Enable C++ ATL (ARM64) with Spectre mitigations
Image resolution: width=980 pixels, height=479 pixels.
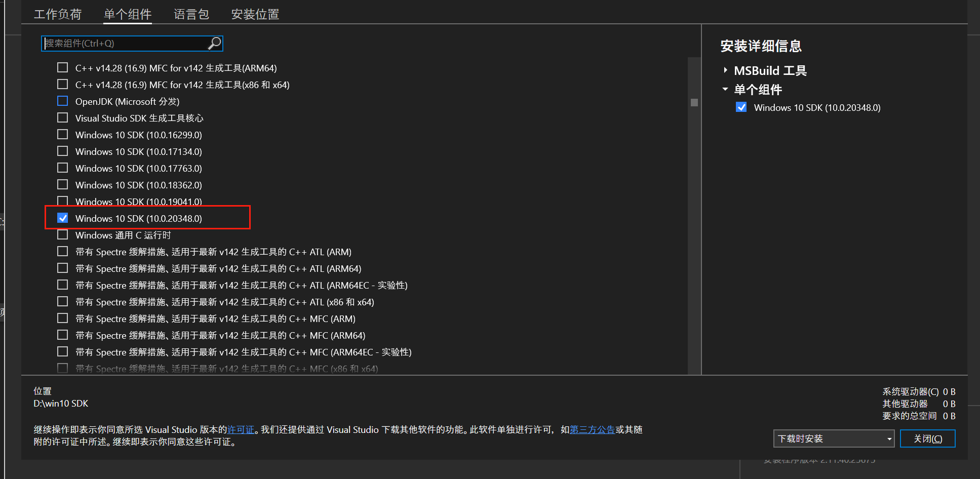(x=62, y=268)
